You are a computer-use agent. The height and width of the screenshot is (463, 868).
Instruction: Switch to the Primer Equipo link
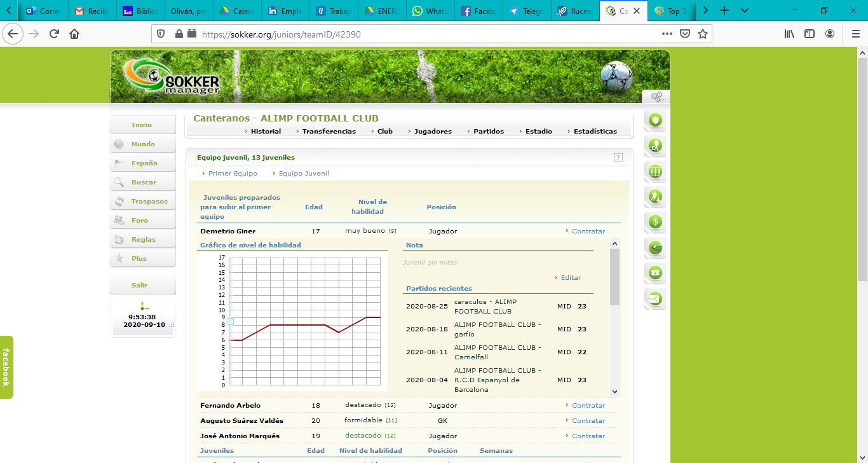point(233,173)
